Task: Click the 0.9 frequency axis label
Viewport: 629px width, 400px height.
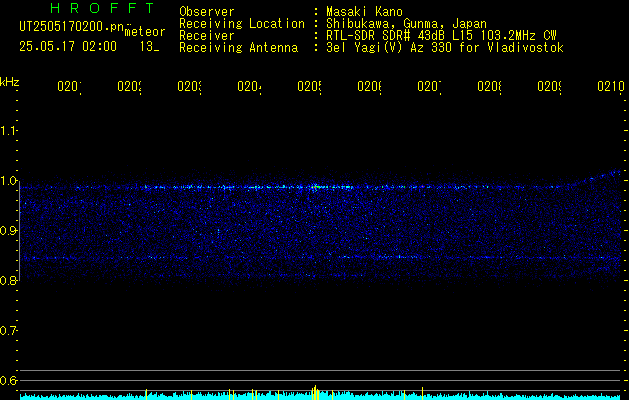Action: pyautogui.click(x=8, y=230)
